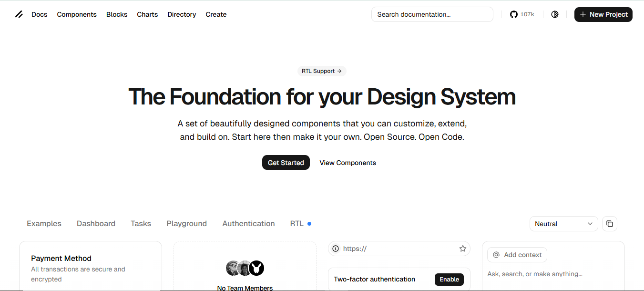Open the Neutral theme dropdown

point(563,224)
